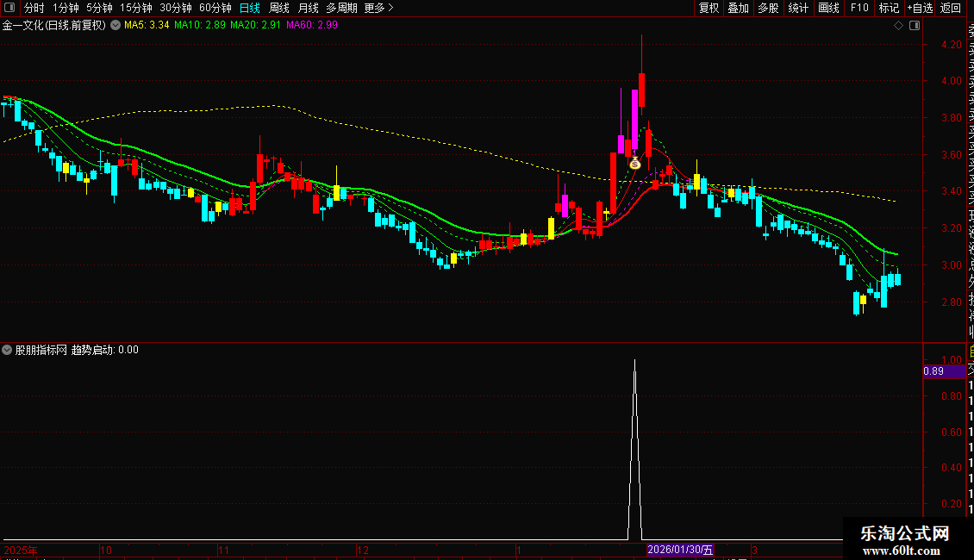
Task: Switch to the 月线 monthly chart
Action: (x=308, y=8)
